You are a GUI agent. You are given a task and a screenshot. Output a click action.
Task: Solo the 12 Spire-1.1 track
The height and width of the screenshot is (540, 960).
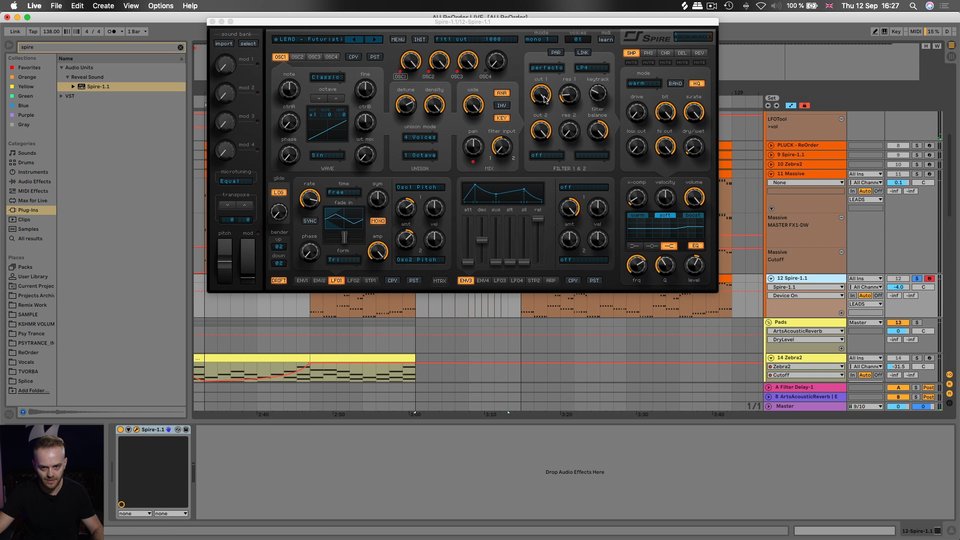click(x=917, y=279)
